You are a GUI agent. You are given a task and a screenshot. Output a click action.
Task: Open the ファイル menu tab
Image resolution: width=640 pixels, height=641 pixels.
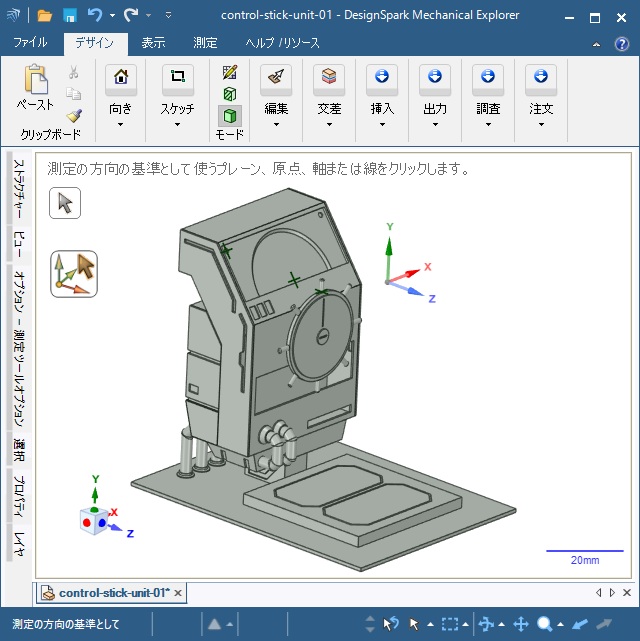tap(30, 43)
